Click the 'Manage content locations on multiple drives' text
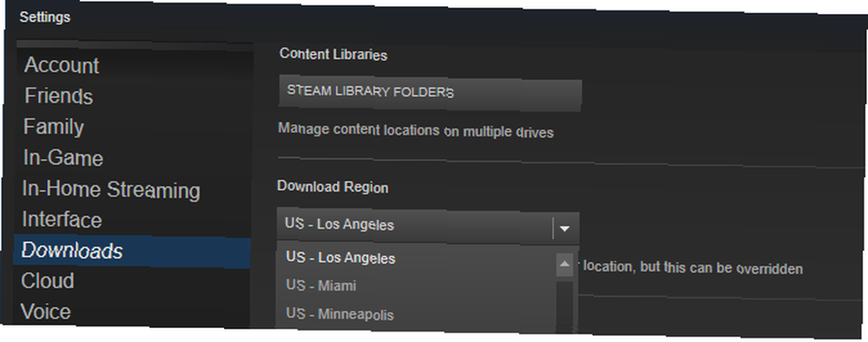 point(416,130)
